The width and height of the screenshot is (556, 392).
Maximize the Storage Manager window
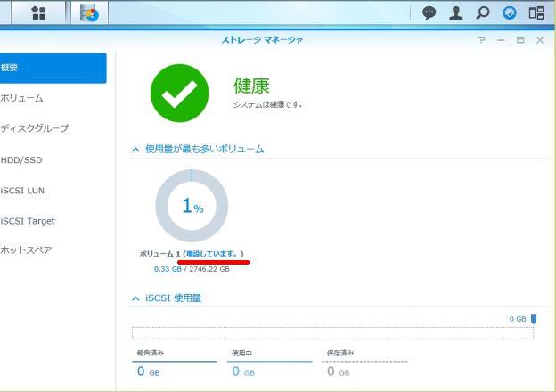click(520, 40)
